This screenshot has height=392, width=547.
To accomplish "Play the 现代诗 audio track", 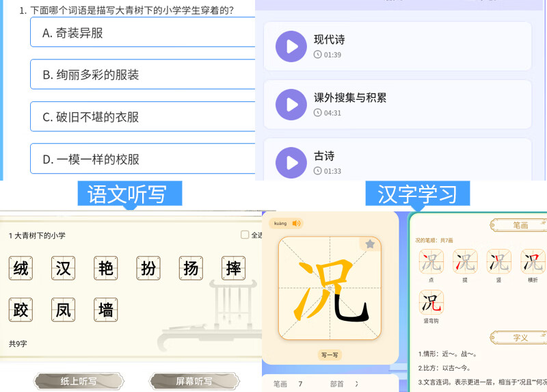I will click(x=291, y=47).
